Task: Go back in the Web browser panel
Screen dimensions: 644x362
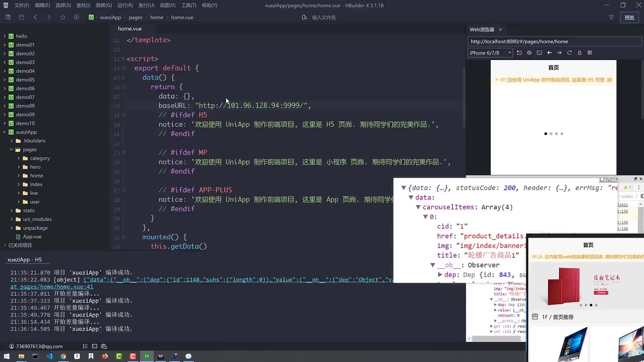Action: pyautogui.click(x=549, y=53)
